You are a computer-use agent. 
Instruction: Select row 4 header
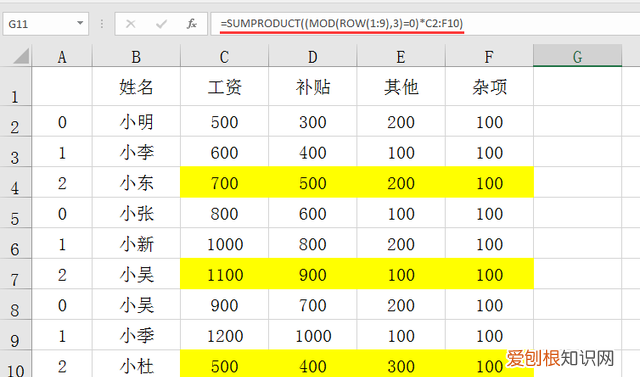16,182
